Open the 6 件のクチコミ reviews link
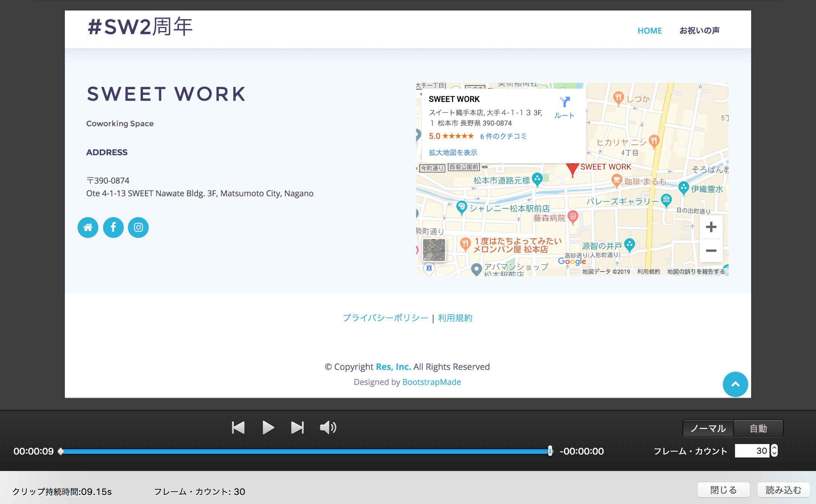Viewport: 816px width, 504px height. coord(503,136)
